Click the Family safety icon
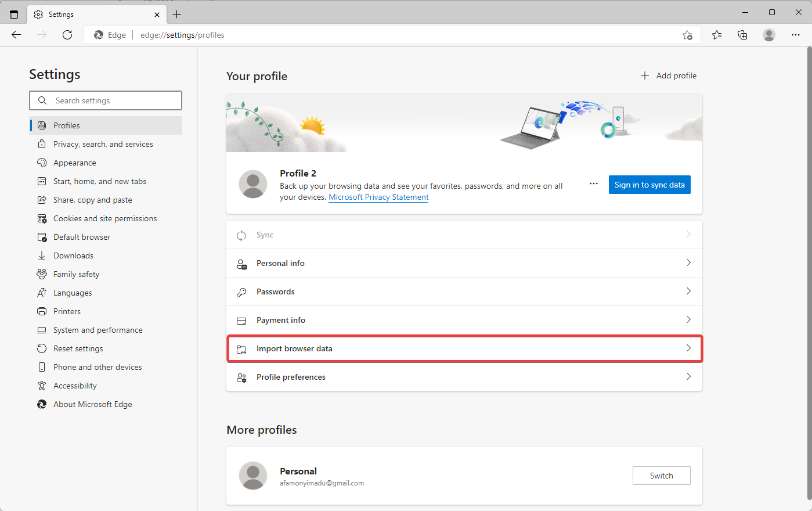The width and height of the screenshot is (812, 511). (42, 274)
